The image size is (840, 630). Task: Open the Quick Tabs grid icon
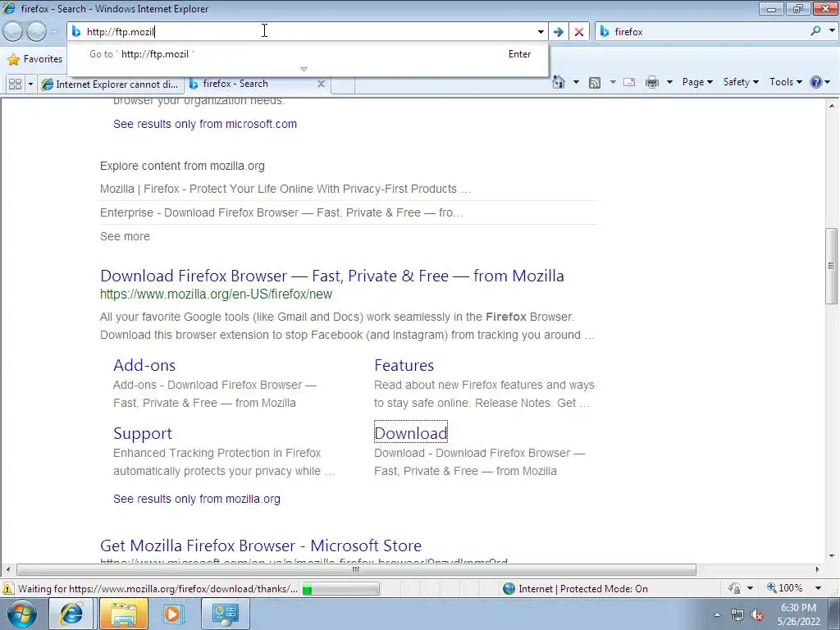(x=15, y=84)
